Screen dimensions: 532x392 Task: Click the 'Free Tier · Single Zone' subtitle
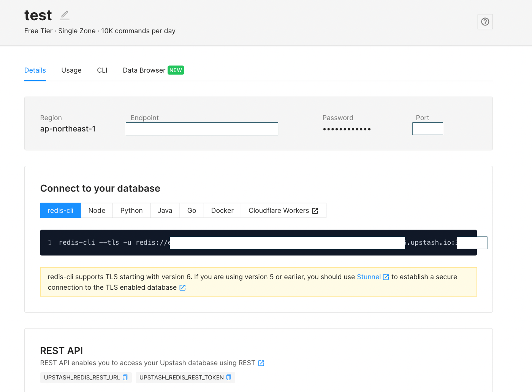pos(60,31)
